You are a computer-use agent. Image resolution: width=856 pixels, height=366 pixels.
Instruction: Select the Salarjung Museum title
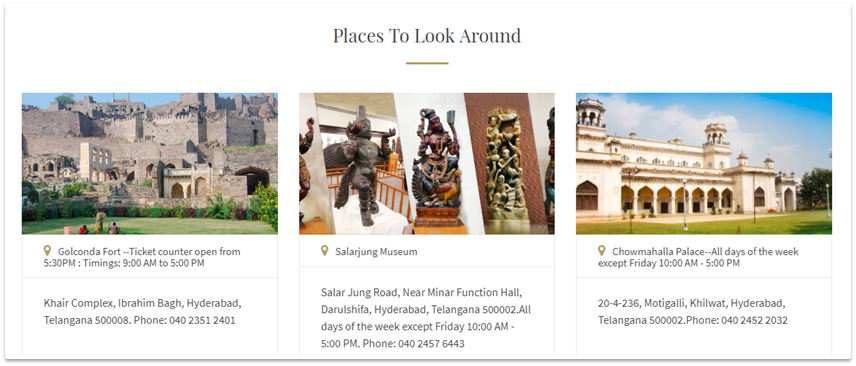click(376, 252)
